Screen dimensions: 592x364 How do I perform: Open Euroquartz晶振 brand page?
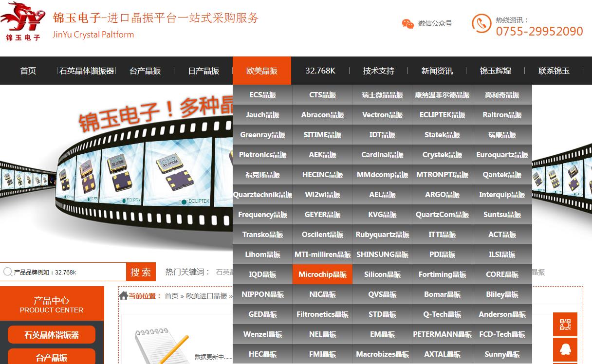point(502,155)
